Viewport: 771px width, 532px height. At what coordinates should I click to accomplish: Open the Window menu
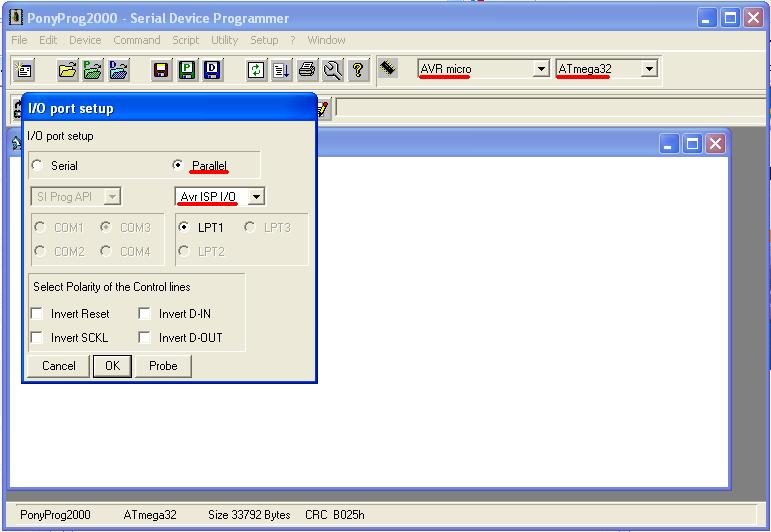[x=326, y=40]
